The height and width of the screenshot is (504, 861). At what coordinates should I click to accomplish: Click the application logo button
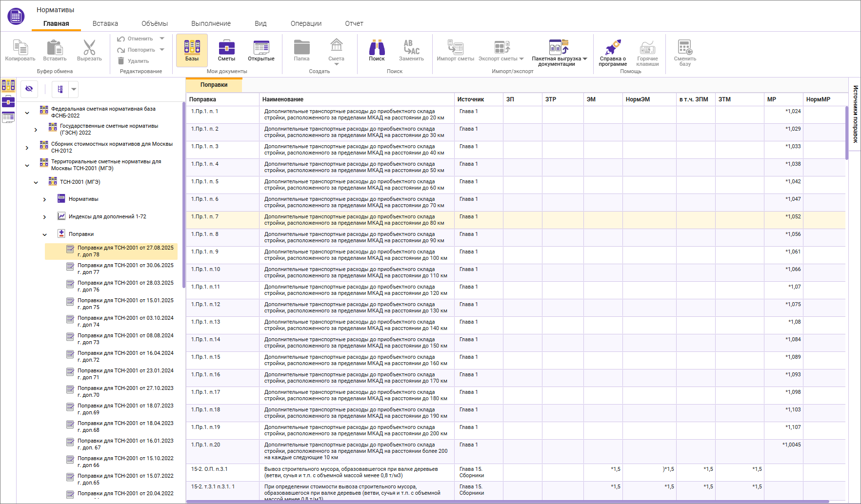(16, 17)
